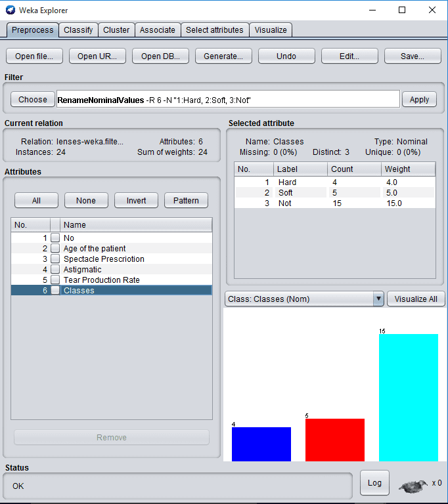Enable the Astigmatic attribute checkbox

tap(55, 269)
